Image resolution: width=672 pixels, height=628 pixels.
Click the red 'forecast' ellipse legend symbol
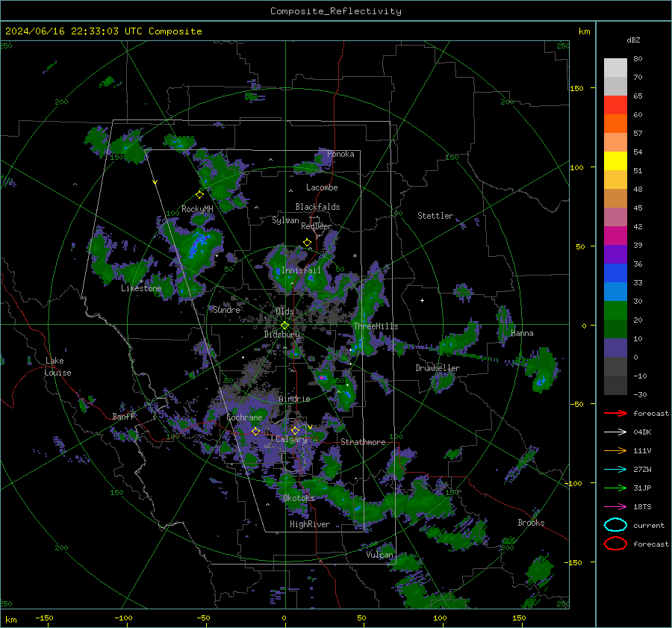(x=615, y=544)
